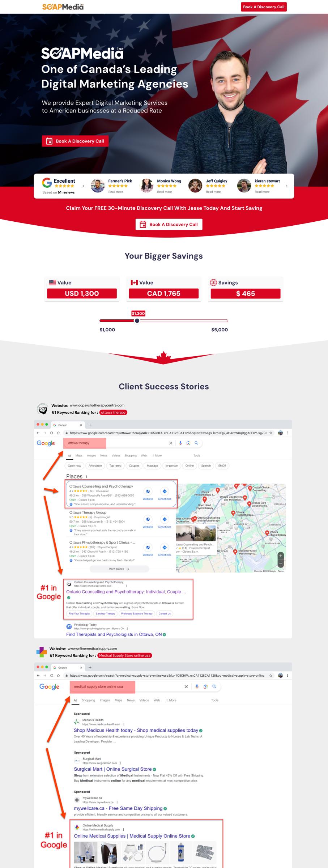Viewport: 328px width, 868px height.
Task: Click the hero Book A Discovery Call button with calendar icon
Action: click(x=75, y=141)
